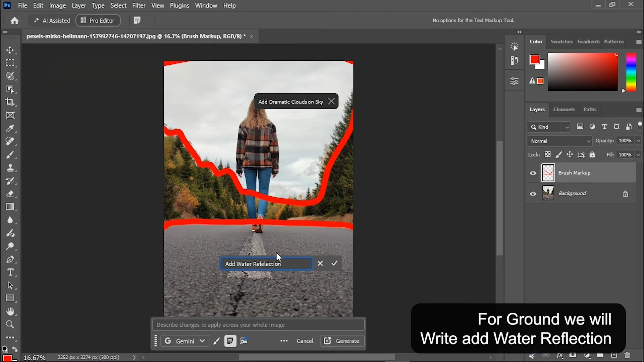The image size is (644, 362).
Task: Click the Home icon in options bar
Action: click(x=14, y=21)
